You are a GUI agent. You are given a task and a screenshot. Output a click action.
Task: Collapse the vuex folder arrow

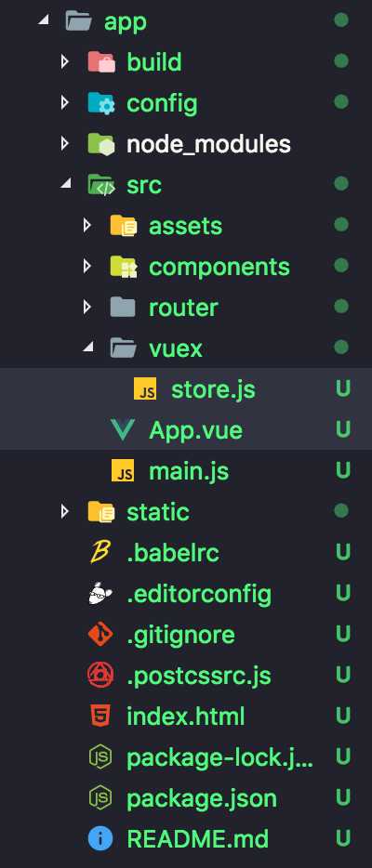point(87,348)
